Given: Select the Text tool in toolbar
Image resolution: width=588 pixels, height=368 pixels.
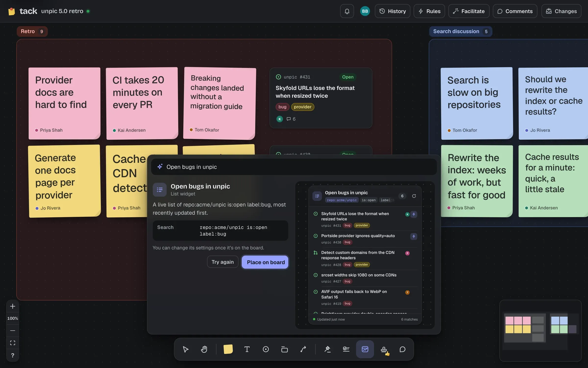Looking at the screenshot, I should coord(247,349).
